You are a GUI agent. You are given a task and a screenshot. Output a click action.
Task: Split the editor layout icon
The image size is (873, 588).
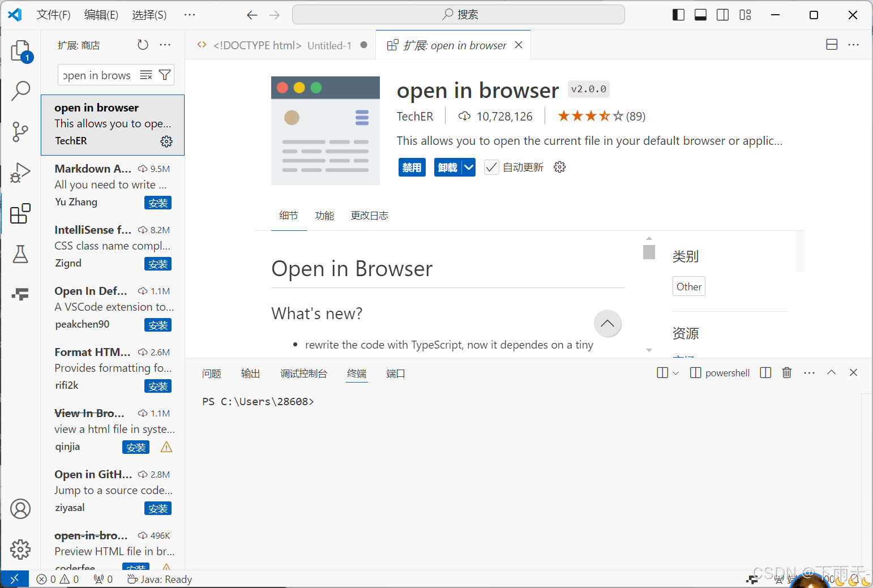832,45
